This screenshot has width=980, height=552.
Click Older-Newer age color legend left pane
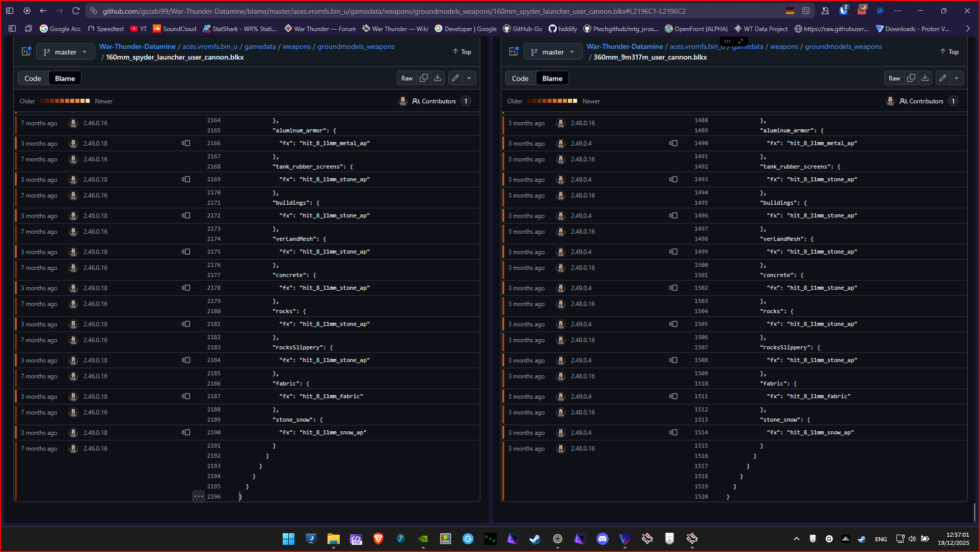click(65, 101)
